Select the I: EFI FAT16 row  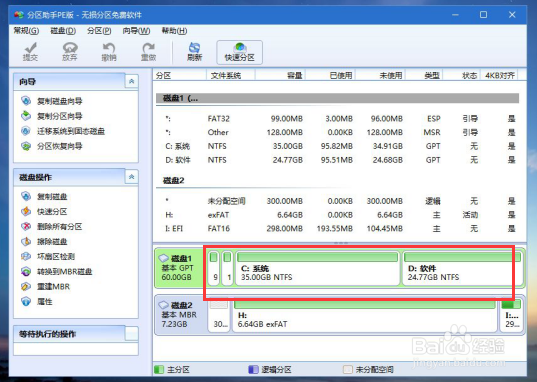[x=337, y=229]
